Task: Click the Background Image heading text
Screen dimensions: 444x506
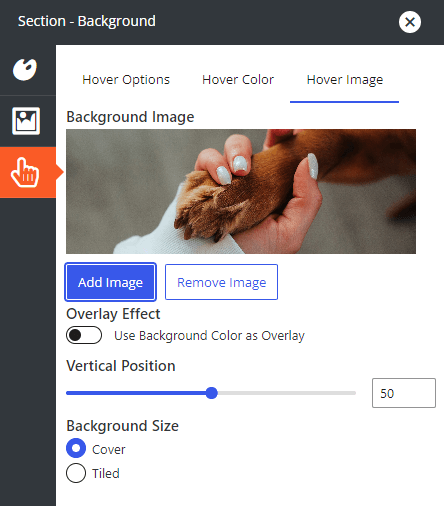Action: click(130, 117)
